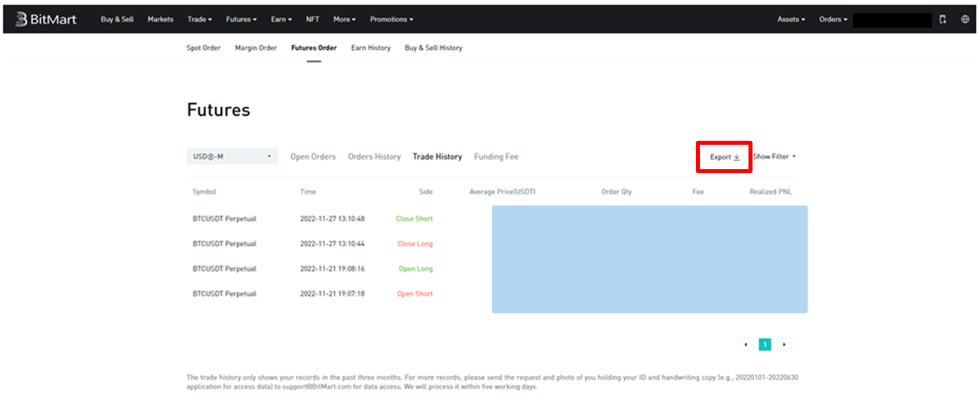Image resolution: width=980 pixels, height=415 pixels.
Task: Switch to the Spot Order tab
Action: point(203,48)
